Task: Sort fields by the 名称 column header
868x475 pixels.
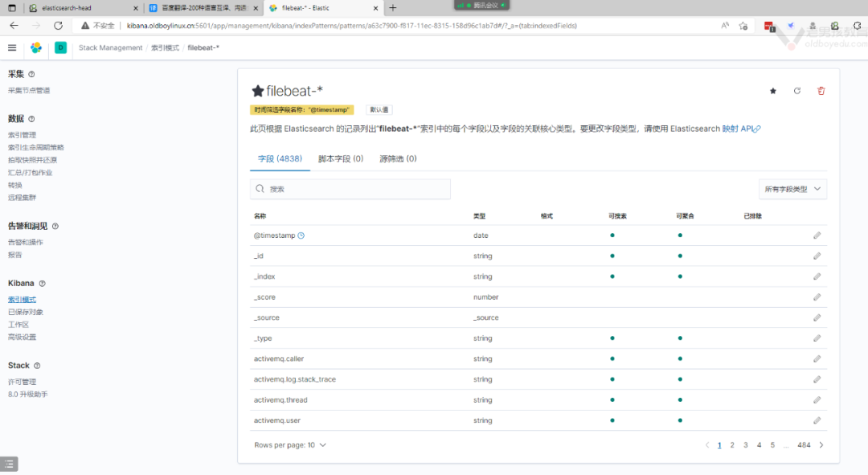Action: tap(260, 216)
